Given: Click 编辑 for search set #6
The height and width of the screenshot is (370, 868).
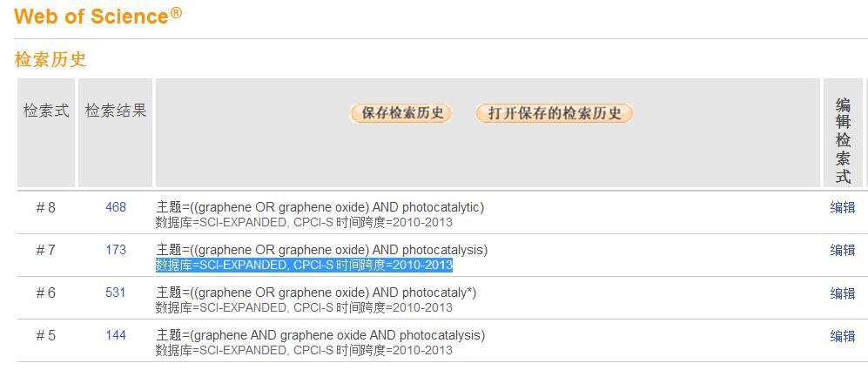Looking at the screenshot, I should coord(842,293).
